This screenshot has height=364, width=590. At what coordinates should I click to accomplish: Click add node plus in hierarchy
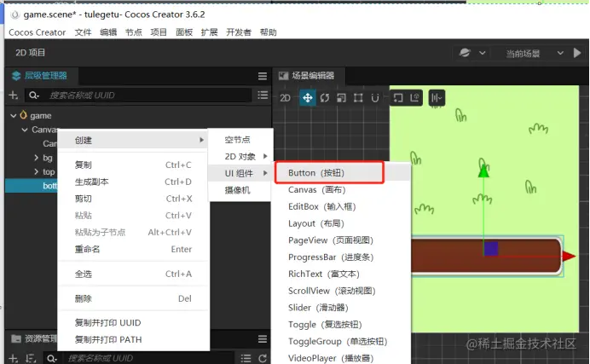pos(13,95)
